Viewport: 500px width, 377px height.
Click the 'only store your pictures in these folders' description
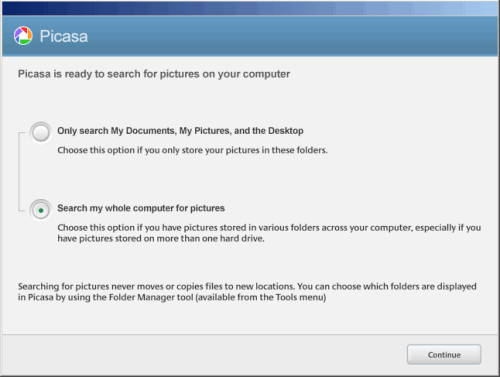(192, 150)
